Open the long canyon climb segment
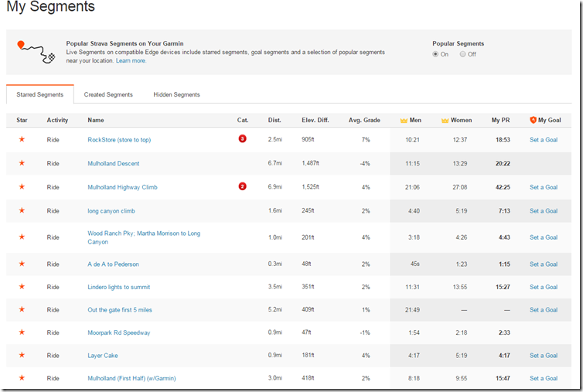 pyautogui.click(x=111, y=211)
